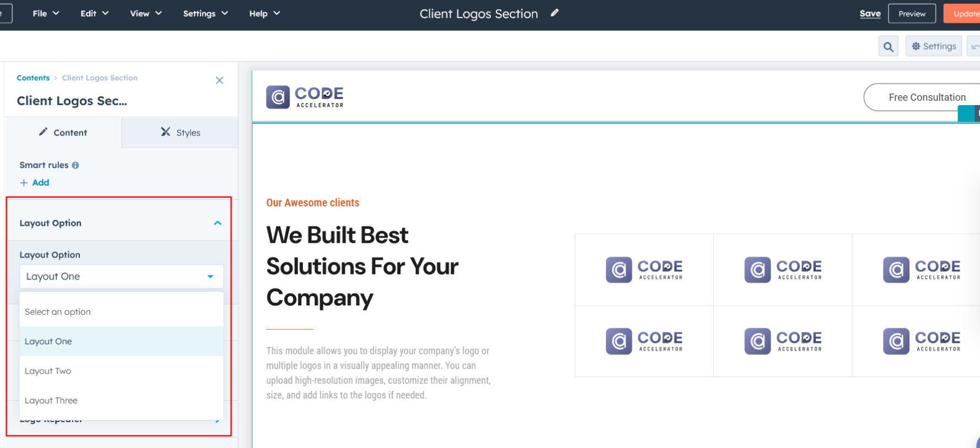Collapse the Layout Option section chevron
Image resolution: width=980 pixels, height=448 pixels.
218,223
